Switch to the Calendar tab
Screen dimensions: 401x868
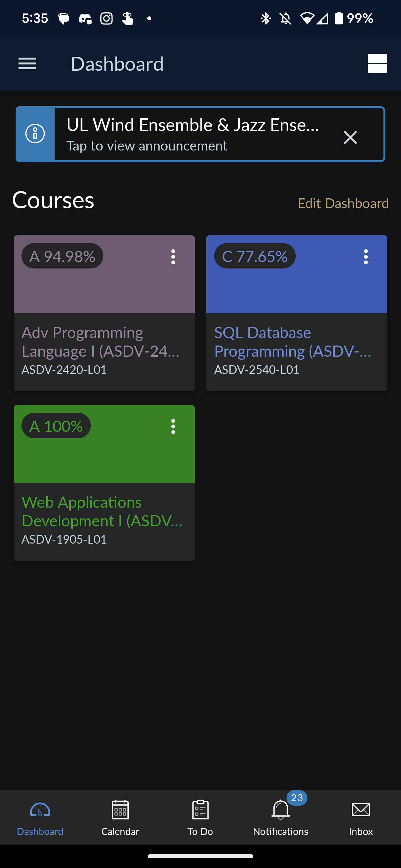click(x=120, y=817)
